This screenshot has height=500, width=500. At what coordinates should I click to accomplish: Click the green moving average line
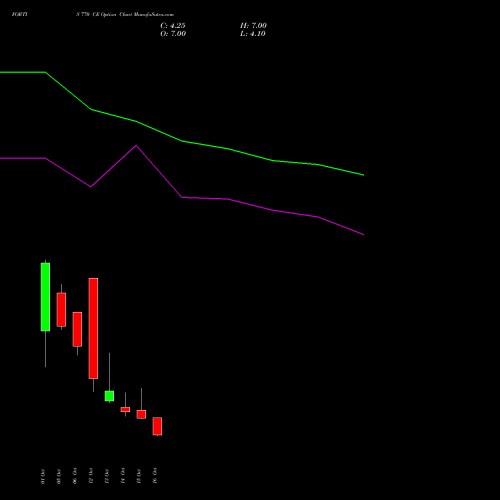point(182,141)
